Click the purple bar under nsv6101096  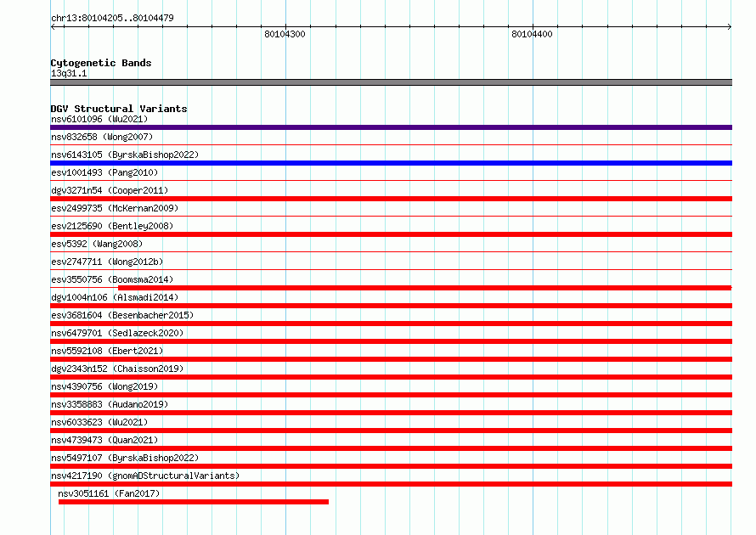(x=391, y=127)
